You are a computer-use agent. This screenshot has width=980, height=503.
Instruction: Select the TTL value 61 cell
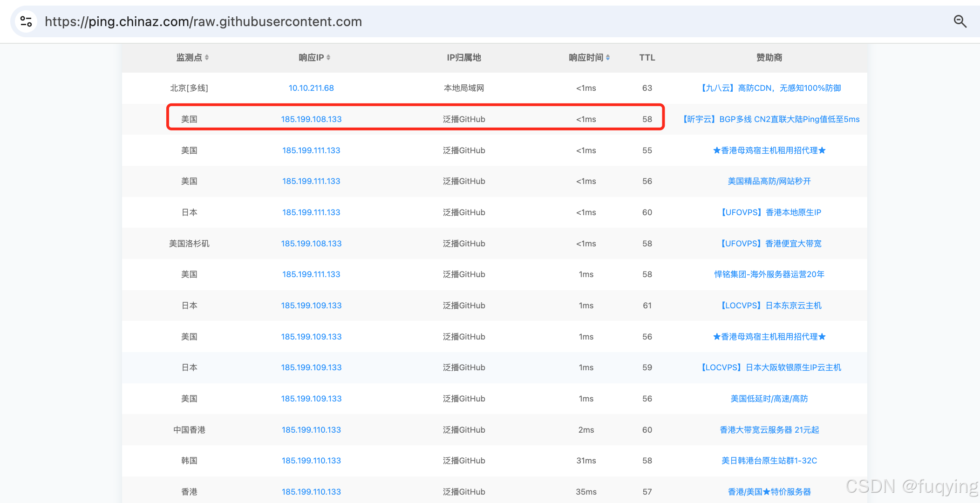coord(647,306)
